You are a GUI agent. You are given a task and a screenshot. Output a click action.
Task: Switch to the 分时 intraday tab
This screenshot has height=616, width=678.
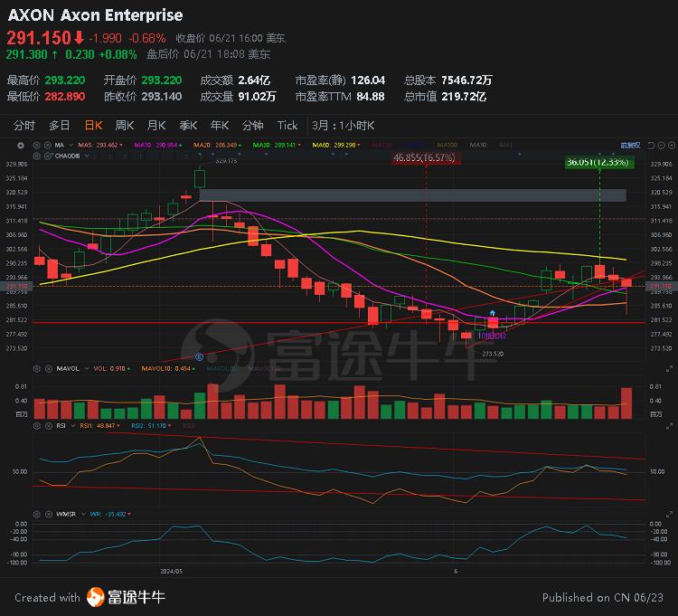click(x=24, y=126)
